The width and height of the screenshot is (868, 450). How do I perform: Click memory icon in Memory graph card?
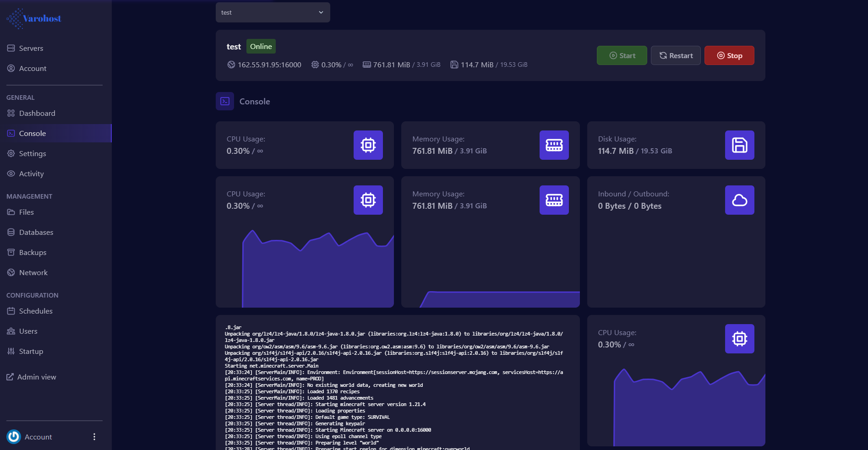point(554,200)
